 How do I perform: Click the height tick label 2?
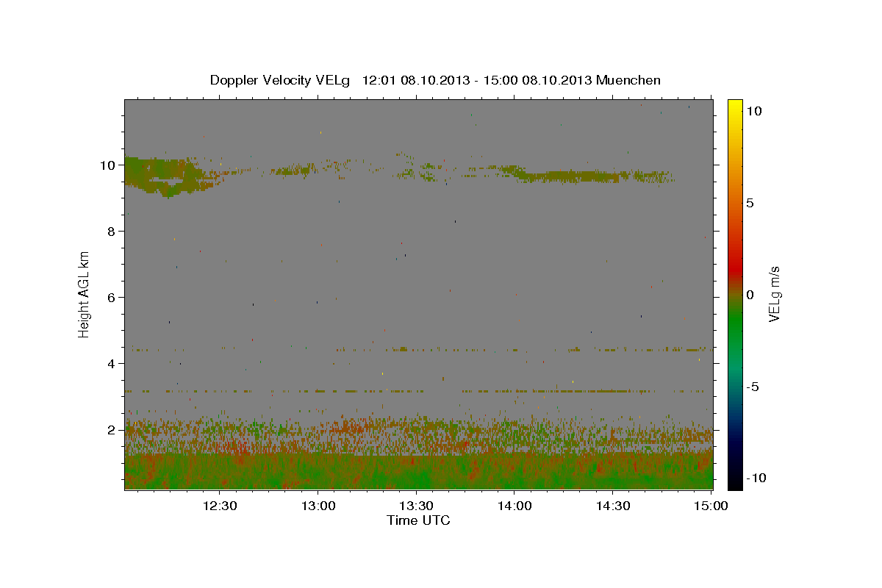112,430
